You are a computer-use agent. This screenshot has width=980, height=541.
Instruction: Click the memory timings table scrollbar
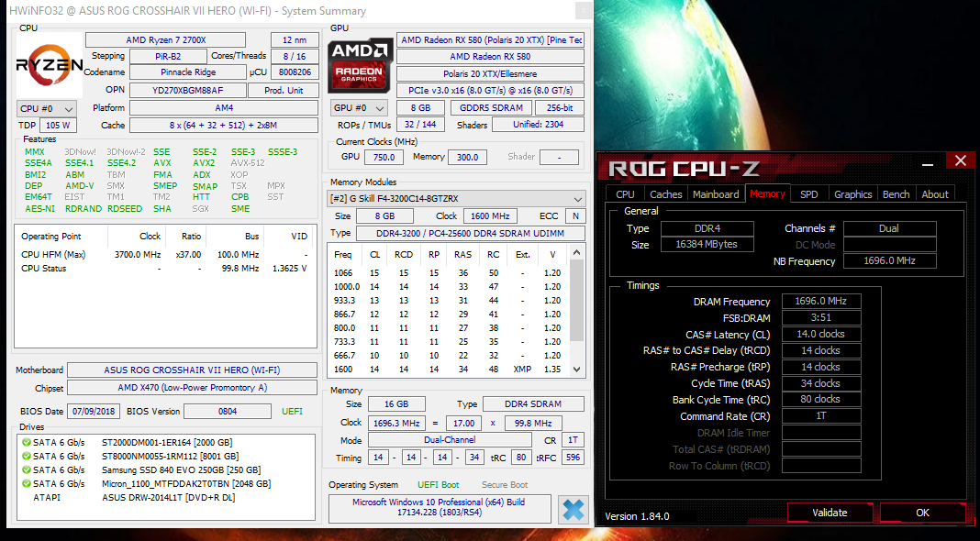click(577, 312)
